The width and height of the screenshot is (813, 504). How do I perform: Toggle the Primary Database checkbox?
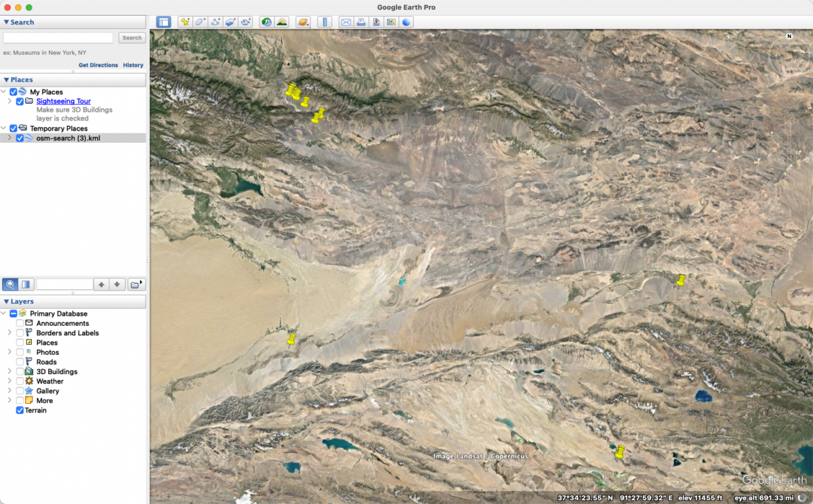13,314
